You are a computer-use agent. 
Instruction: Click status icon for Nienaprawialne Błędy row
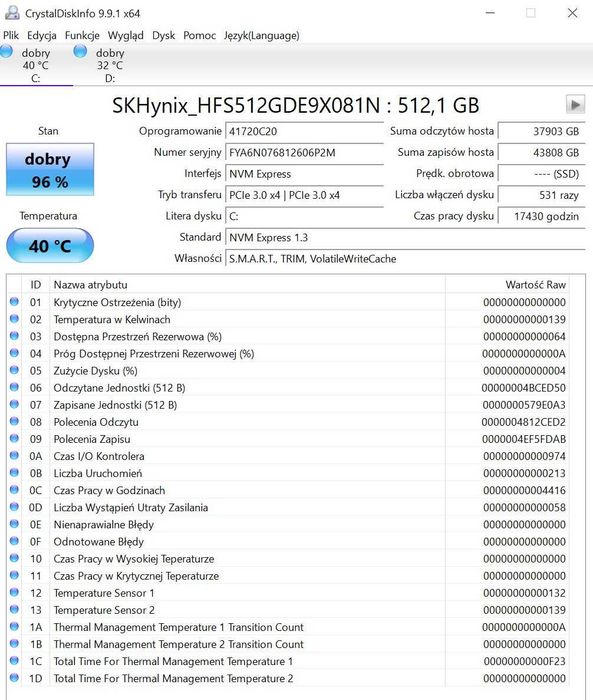click(x=14, y=524)
